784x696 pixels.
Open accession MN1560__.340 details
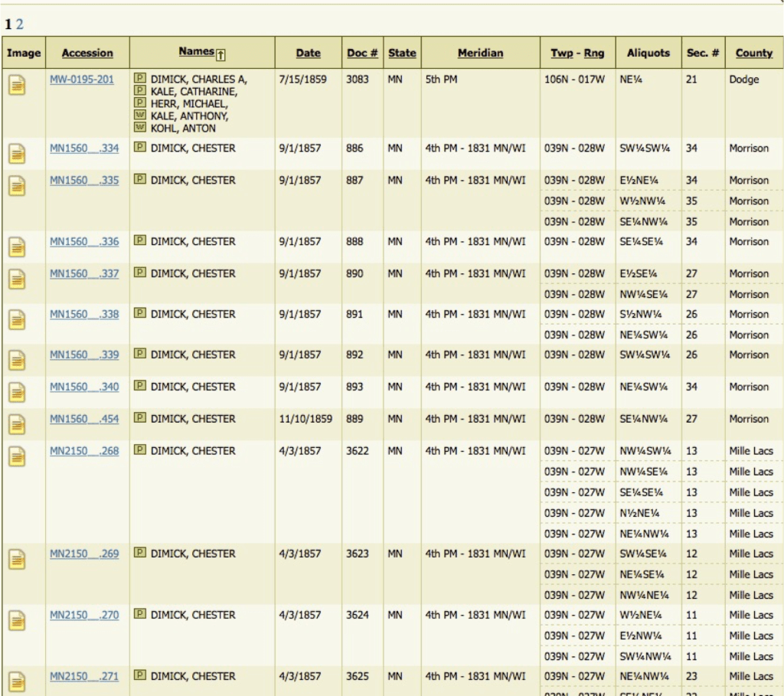coord(84,387)
